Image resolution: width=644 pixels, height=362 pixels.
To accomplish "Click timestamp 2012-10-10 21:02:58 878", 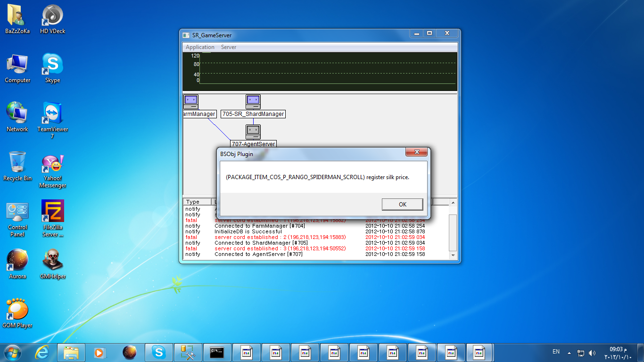I will (x=395, y=231).
